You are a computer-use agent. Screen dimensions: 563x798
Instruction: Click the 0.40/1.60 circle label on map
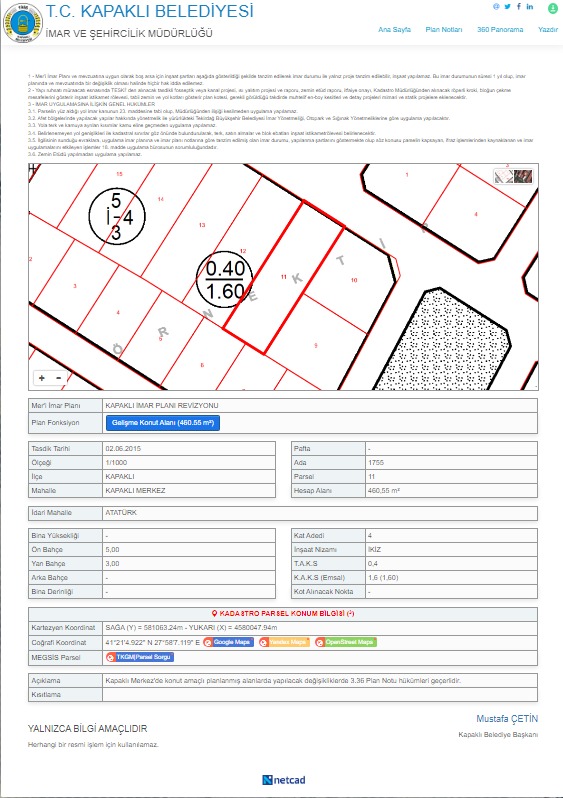click(x=224, y=279)
